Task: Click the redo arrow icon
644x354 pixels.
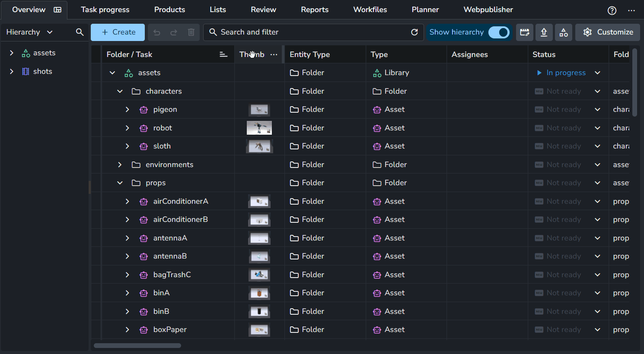Action: (174, 32)
